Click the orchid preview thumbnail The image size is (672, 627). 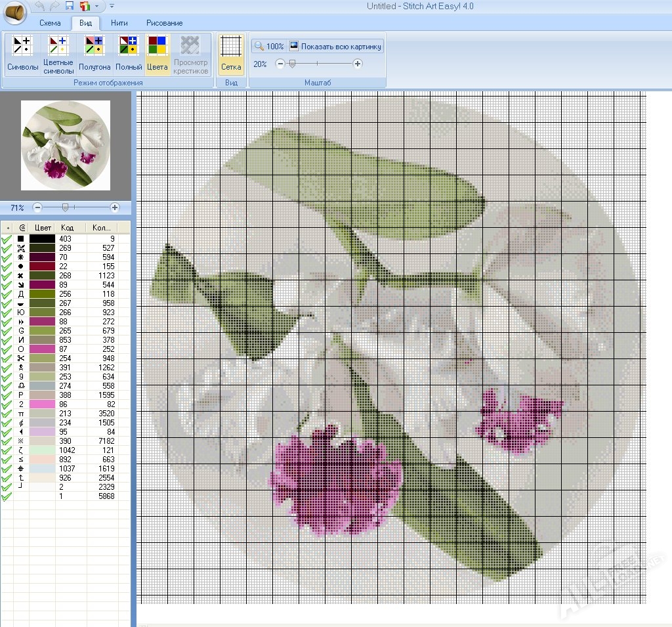(x=66, y=144)
